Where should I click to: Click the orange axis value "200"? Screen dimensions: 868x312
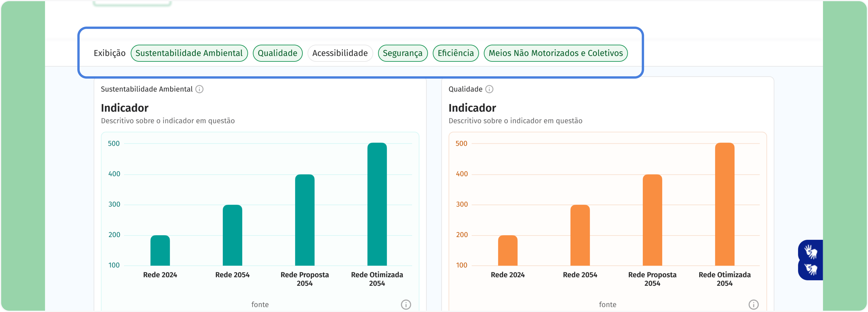[x=462, y=235]
